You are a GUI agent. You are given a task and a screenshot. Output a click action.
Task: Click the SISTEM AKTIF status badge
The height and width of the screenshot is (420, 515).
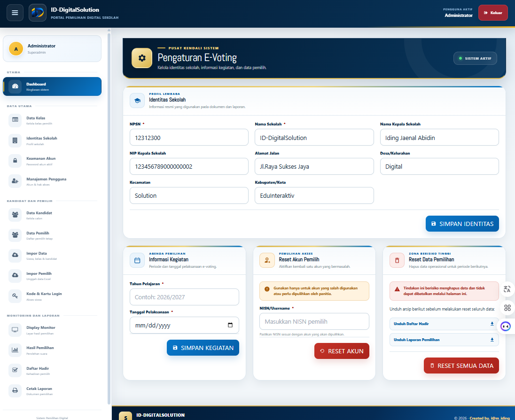(x=475, y=58)
